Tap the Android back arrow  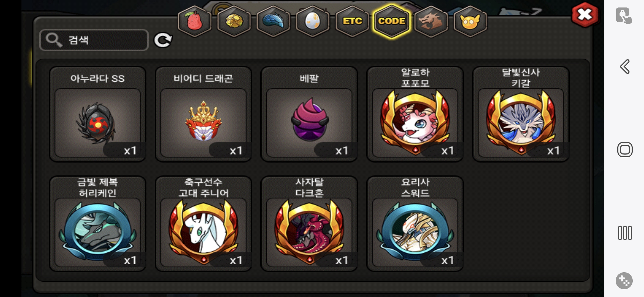pos(625,67)
